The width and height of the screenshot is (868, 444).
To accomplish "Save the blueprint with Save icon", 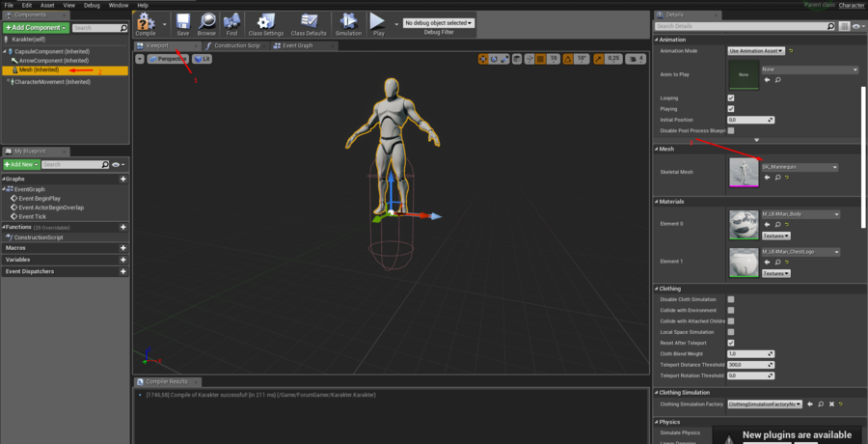I will click(x=182, y=24).
